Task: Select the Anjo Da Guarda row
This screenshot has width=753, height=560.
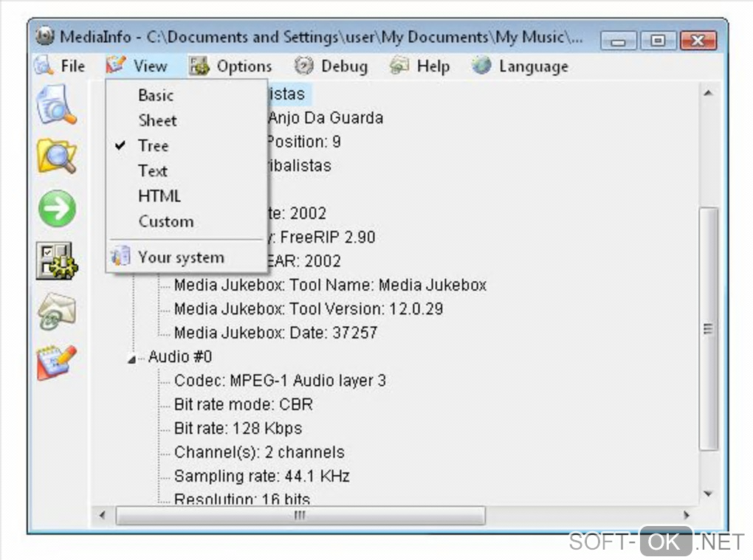Action: tap(326, 117)
